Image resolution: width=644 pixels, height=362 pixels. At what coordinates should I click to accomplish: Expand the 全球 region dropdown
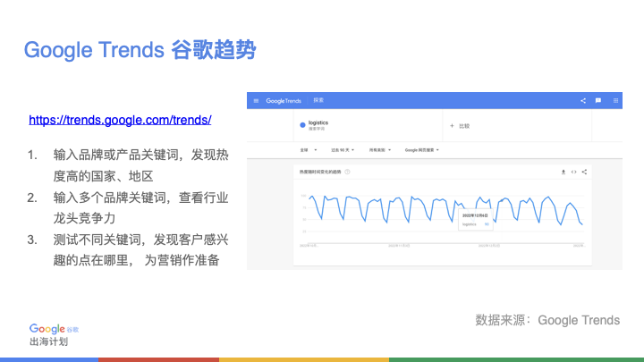point(309,150)
